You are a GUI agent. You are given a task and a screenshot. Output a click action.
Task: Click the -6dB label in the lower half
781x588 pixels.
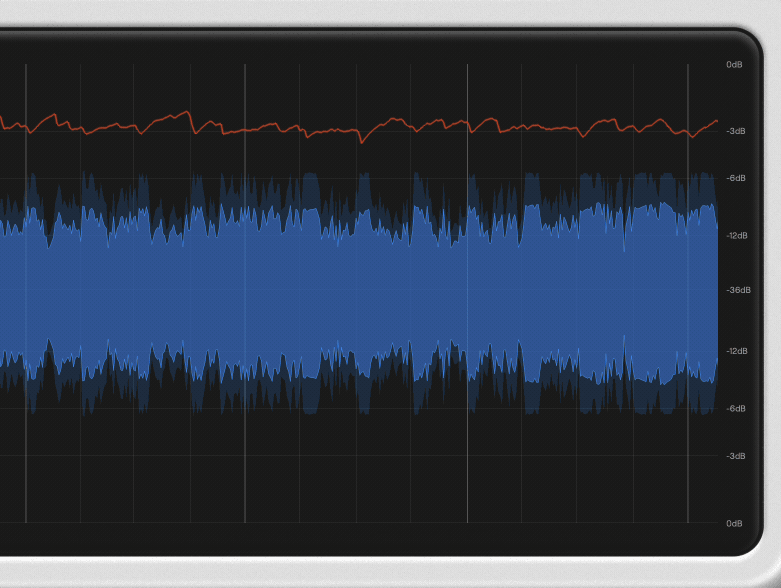(x=736, y=409)
